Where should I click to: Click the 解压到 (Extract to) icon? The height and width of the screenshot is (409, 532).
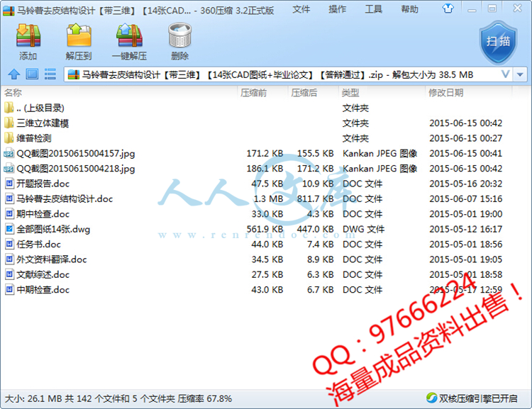[x=79, y=35]
